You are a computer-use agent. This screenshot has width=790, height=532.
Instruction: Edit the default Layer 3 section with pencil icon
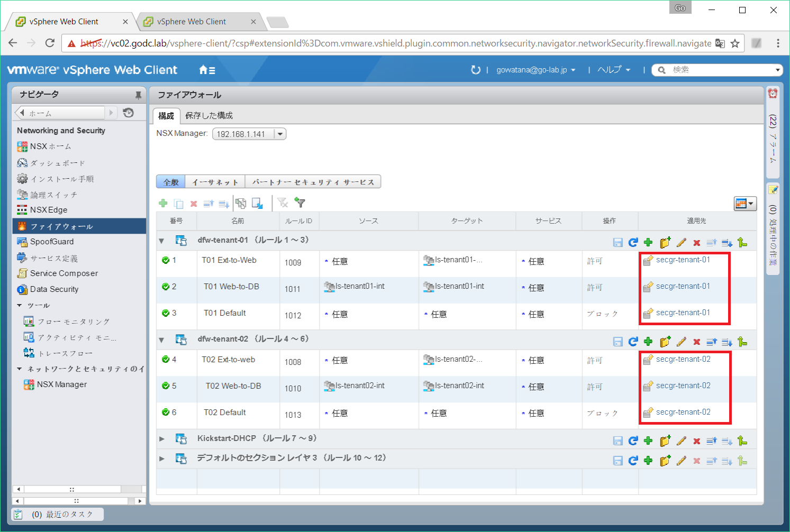click(x=682, y=461)
